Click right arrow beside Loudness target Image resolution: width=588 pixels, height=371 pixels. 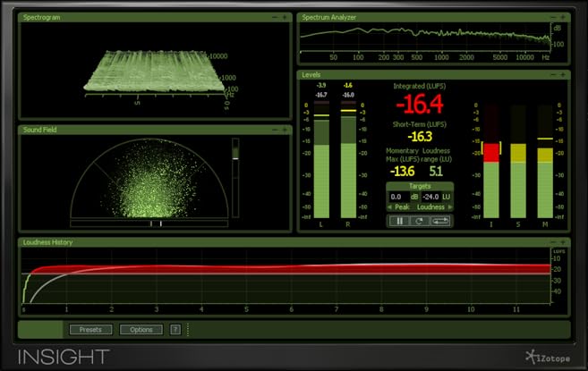point(450,207)
